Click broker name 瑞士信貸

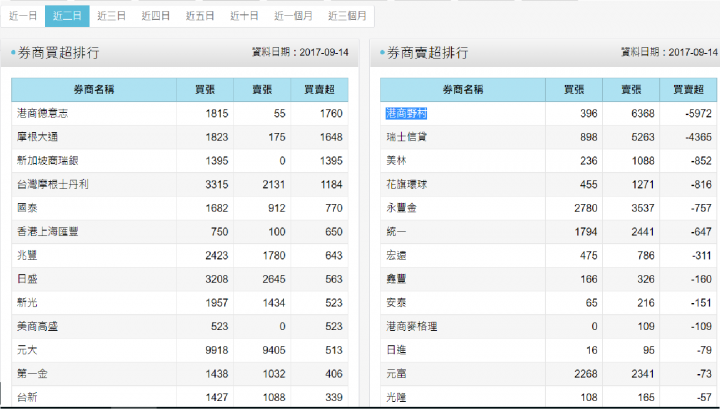pos(406,137)
